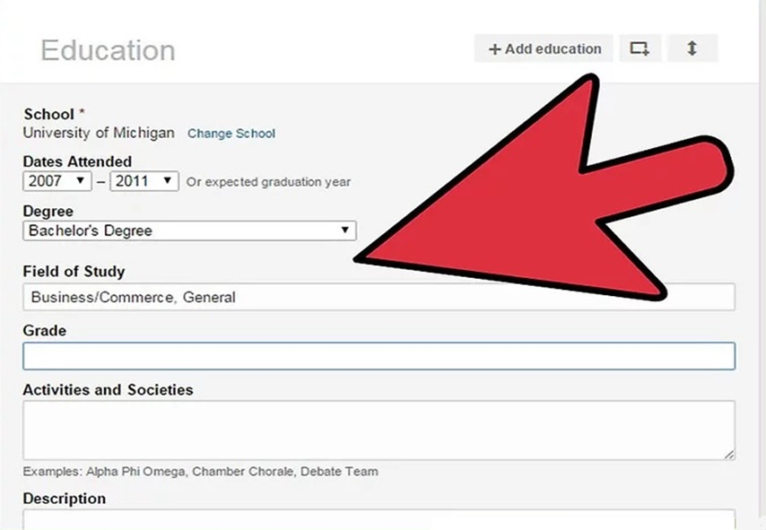
Task: Click the Description text box
Action: pyautogui.click(x=378, y=520)
